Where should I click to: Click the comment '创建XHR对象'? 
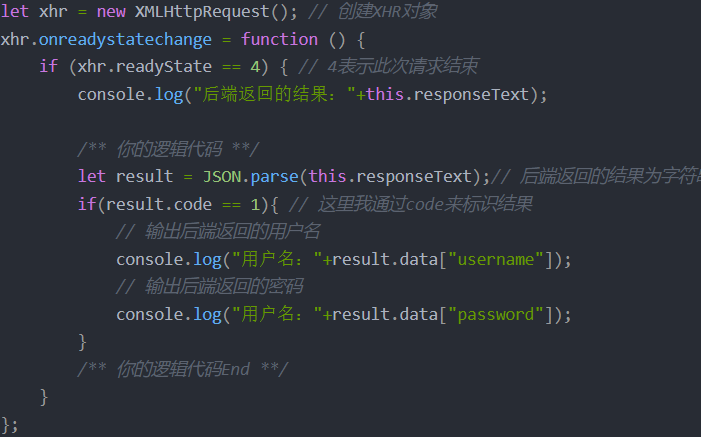click(387, 12)
